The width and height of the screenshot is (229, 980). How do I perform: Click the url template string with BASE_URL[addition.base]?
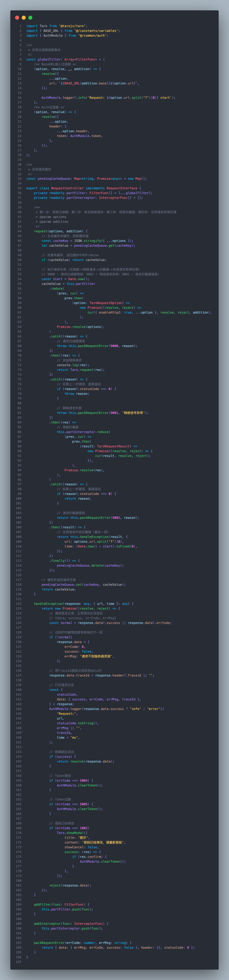(94, 83)
